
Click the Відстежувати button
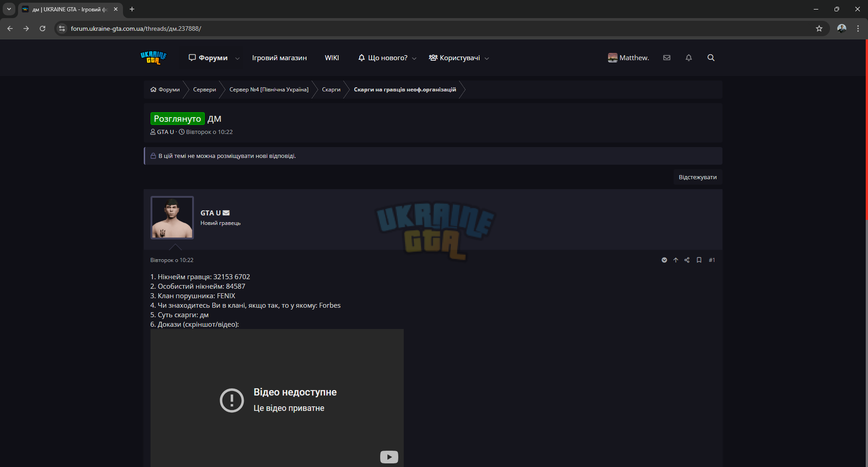[698, 177]
